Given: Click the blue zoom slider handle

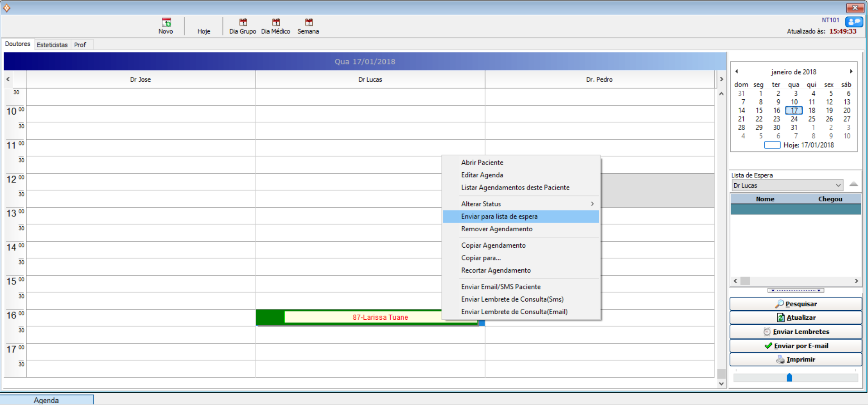Looking at the screenshot, I should click(x=789, y=377).
